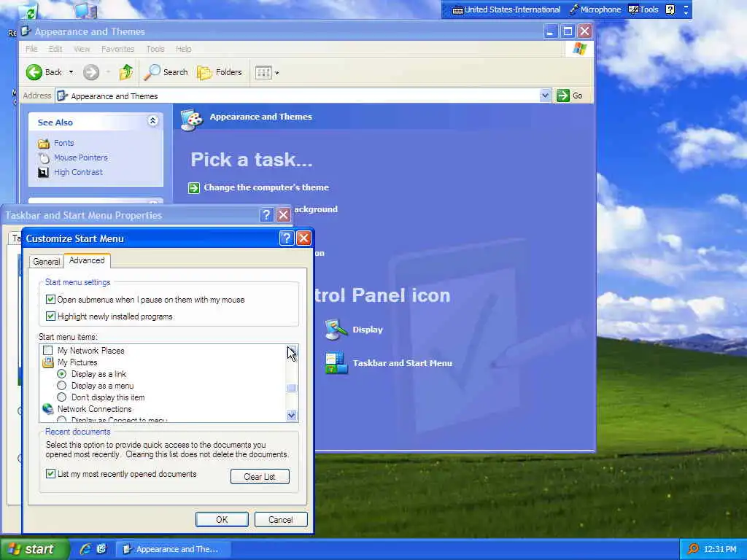Open the Address bar dropdown arrow
This screenshot has width=747, height=560.
coord(545,96)
